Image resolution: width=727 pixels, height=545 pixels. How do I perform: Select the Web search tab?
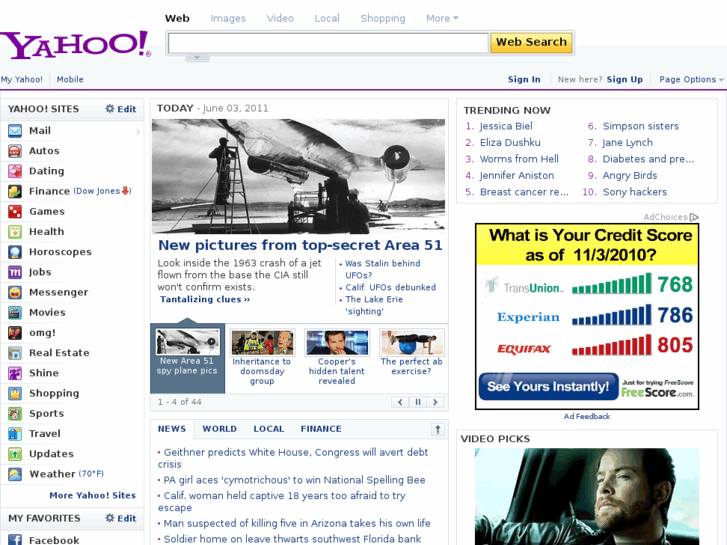[177, 19]
